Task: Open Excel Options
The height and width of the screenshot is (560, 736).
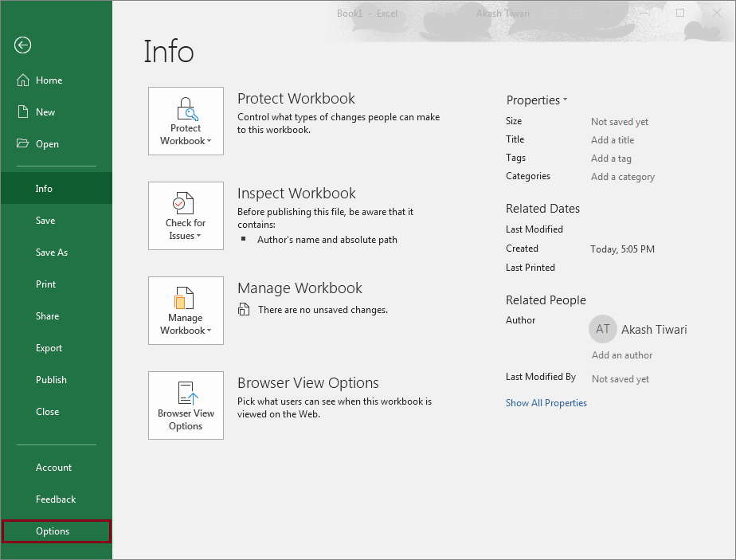Action: (x=57, y=531)
